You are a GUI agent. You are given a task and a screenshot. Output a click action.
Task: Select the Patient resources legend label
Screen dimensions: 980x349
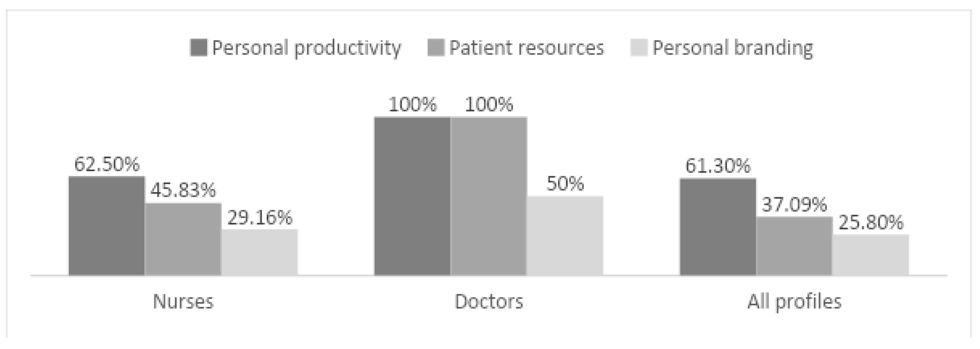pyautogui.click(x=527, y=48)
